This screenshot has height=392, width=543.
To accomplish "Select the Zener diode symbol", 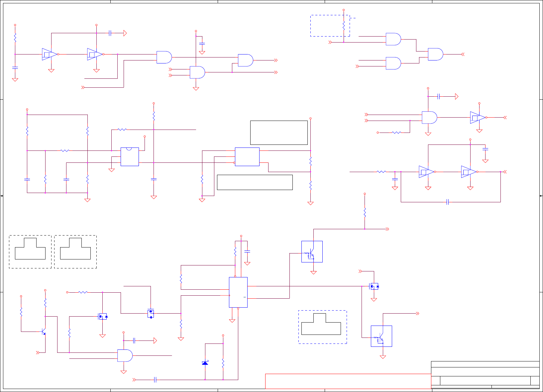I will click(x=205, y=363).
